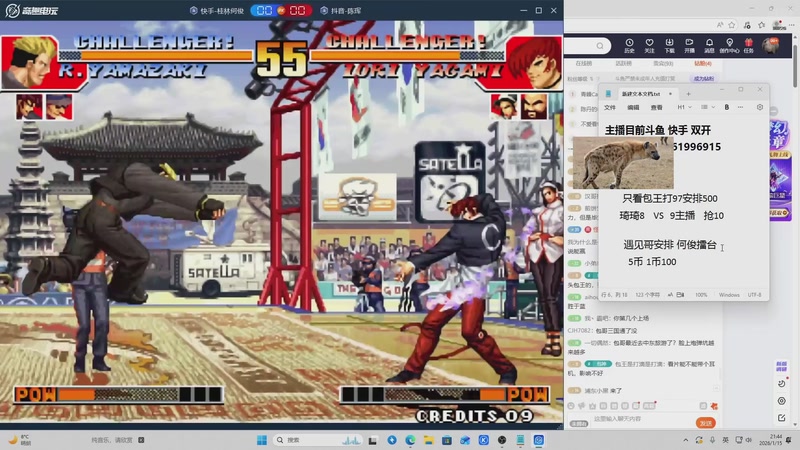The image size is (800, 450).
Task: Open the 查看 menu in Notepad
Action: click(657, 108)
